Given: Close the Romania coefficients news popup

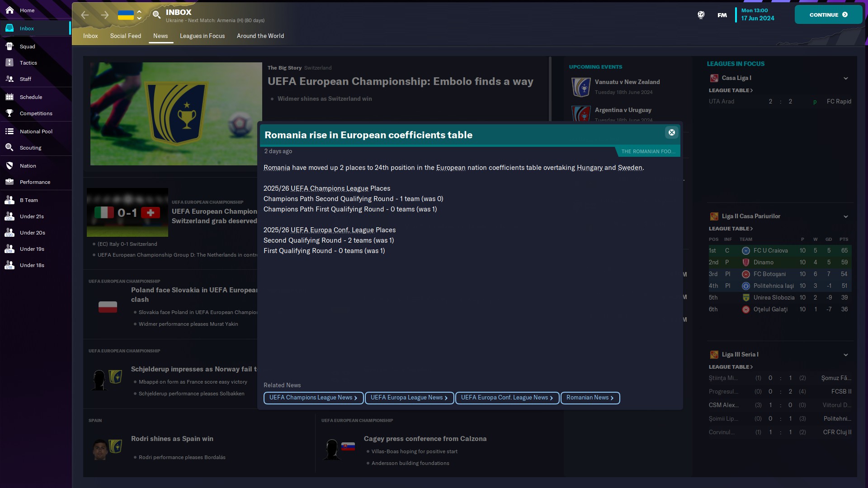Looking at the screenshot, I should pyautogui.click(x=671, y=132).
